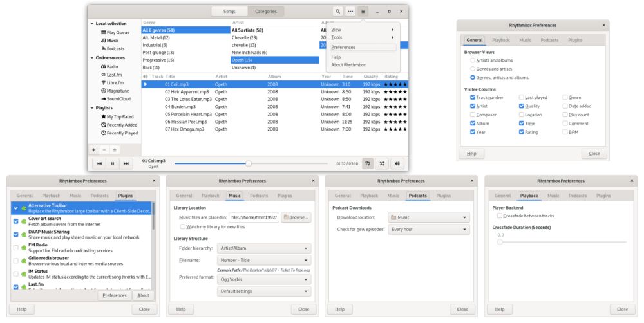Open Playback tab in General preferences window
This screenshot has width=644, height=323.
(500, 41)
